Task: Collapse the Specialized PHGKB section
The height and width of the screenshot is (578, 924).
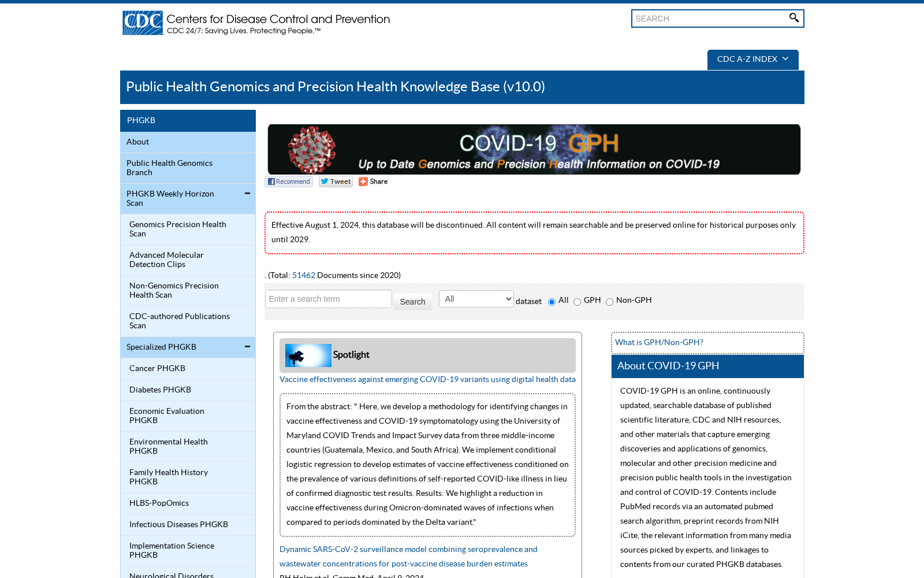Action: (247, 347)
